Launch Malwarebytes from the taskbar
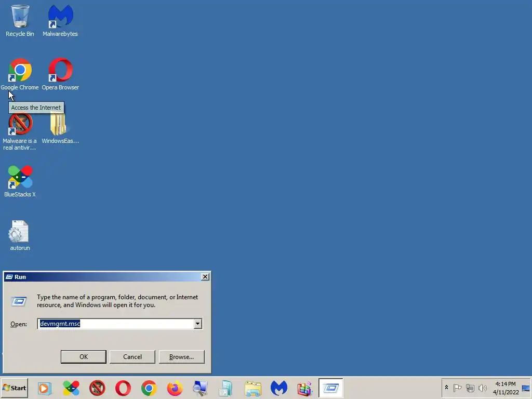532x399 pixels. tap(279, 388)
